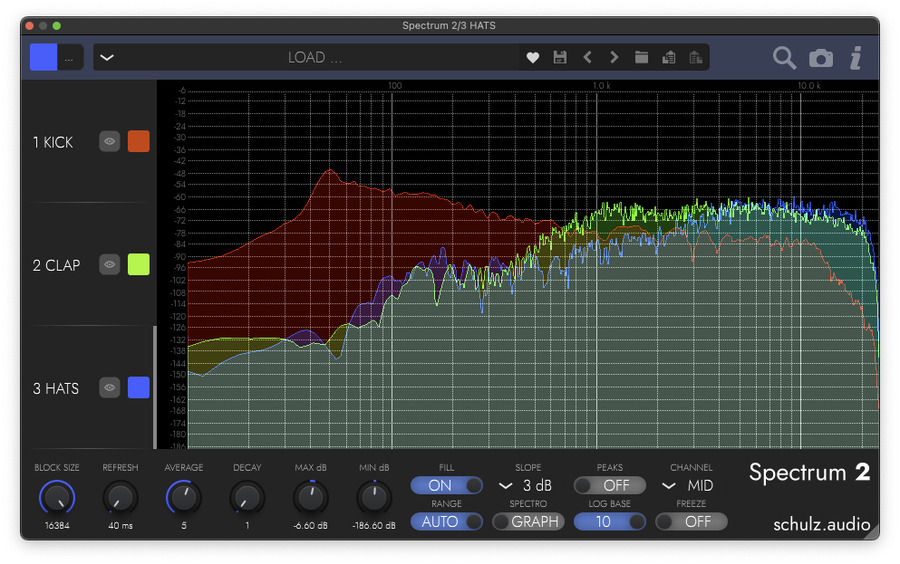Toggle visibility eye for 3 HATS

(109, 388)
